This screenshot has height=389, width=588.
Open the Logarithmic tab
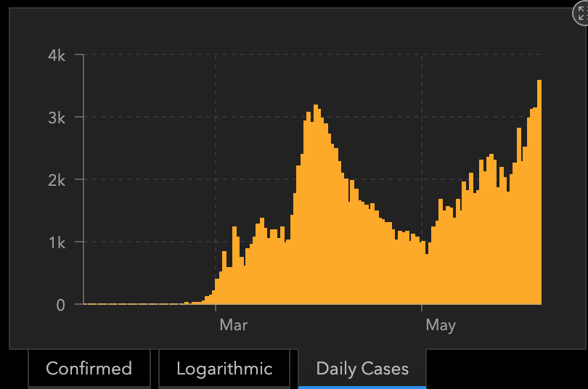224,369
